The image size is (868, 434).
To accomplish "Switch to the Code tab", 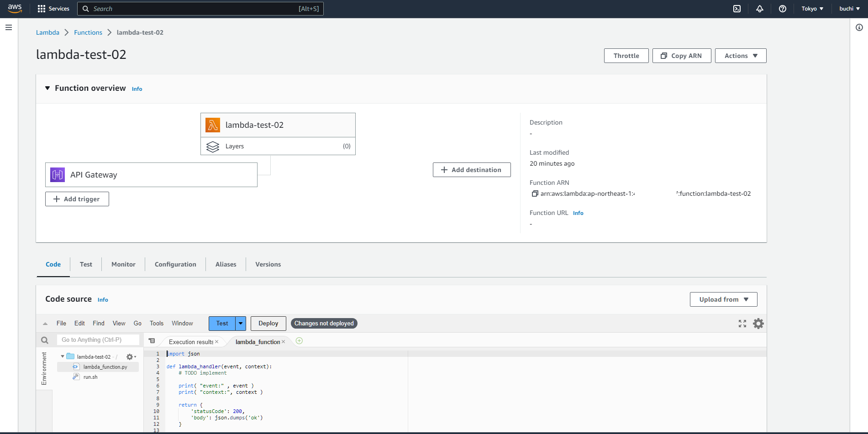I will point(53,264).
